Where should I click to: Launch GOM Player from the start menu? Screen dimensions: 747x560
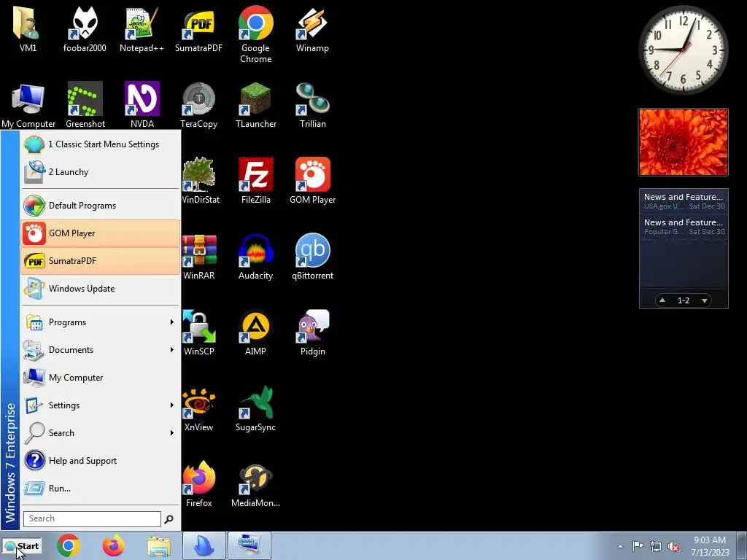click(x=101, y=233)
